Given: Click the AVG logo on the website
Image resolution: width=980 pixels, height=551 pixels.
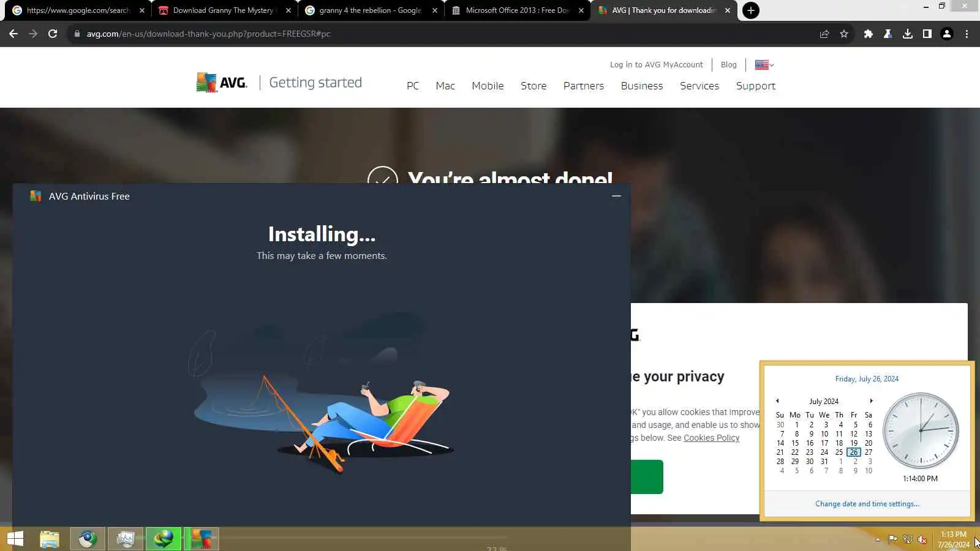Looking at the screenshot, I should tap(222, 82).
